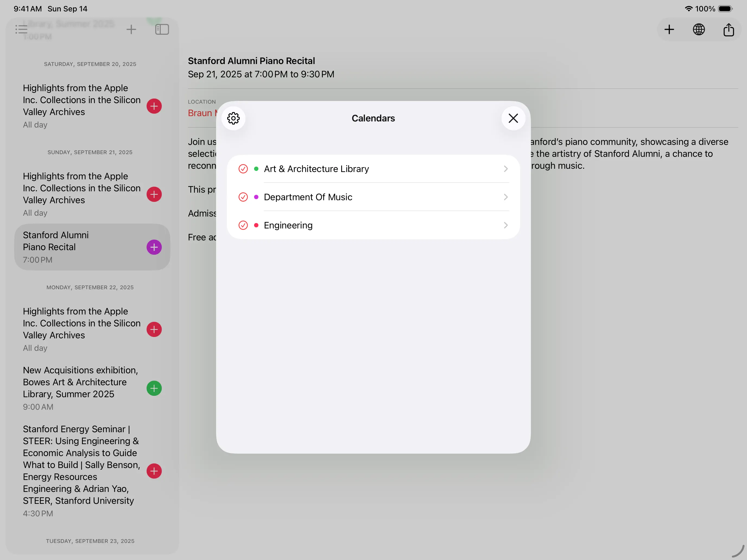Expand Art & Architecture Library chevron
The image size is (747, 560).
(x=505, y=169)
